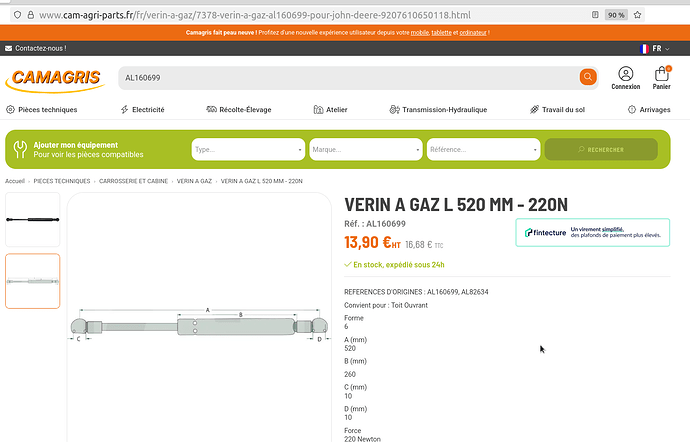Open Récolte-Élevage menu
690x442 pixels.
tap(245, 110)
